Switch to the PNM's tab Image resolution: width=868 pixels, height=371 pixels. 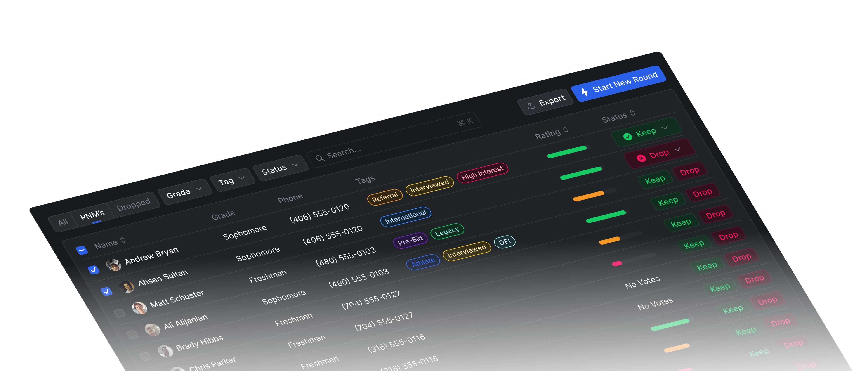click(92, 215)
